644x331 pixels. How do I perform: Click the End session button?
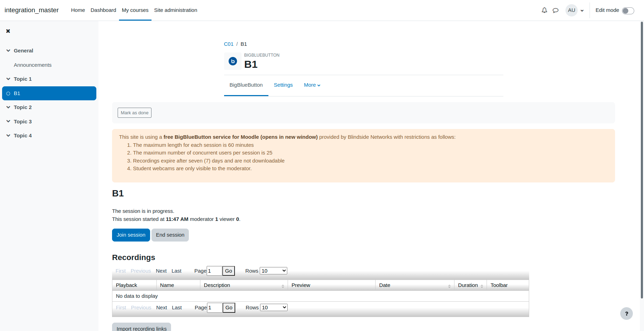(x=170, y=235)
